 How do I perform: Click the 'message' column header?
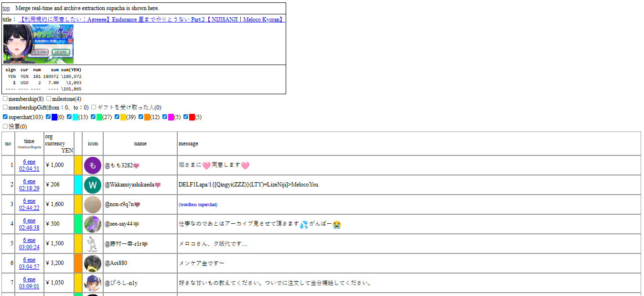pyautogui.click(x=409, y=143)
